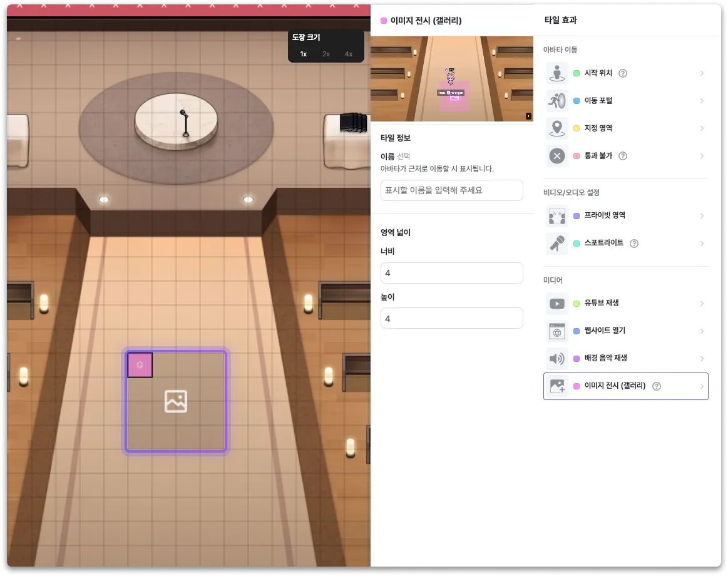Image resolution: width=728 pixels, height=576 pixels.
Task: Expand the 시작 위치 row chevron
Action: coord(702,73)
